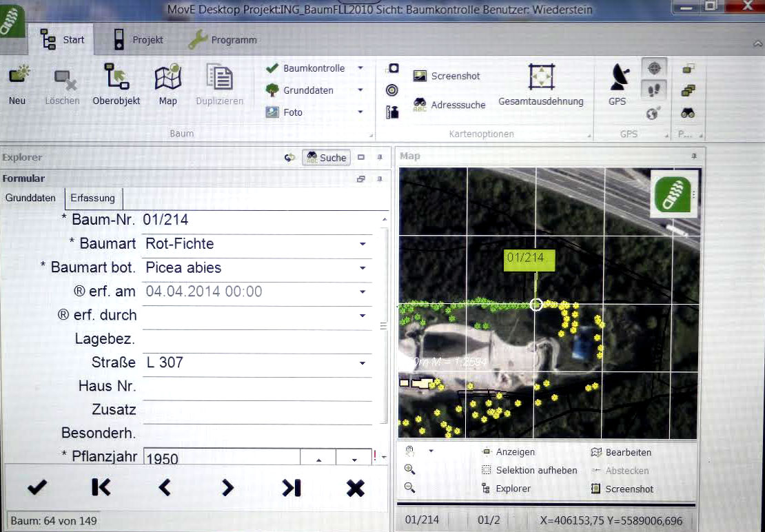Jump to first tree record
This screenshot has width=765, height=532.
[x=101, y=488]
